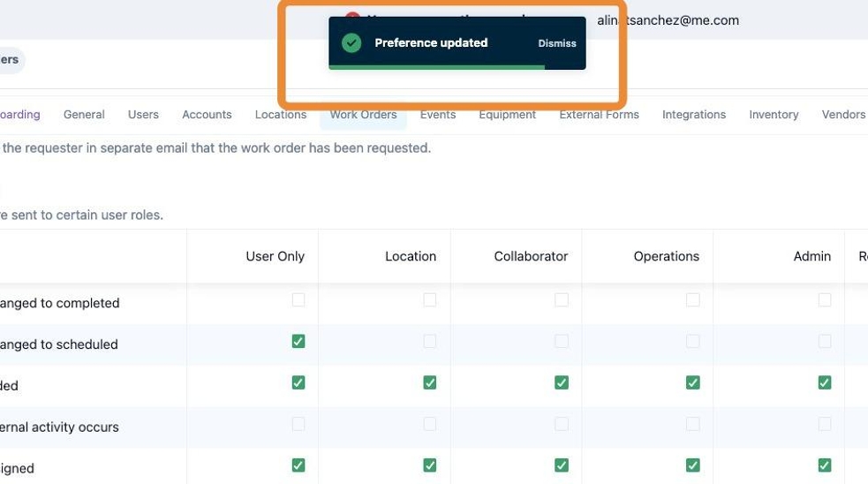This screenshot has width=868, height=484.
Task: Enable Collaborator for changed to completed
Action: [562, 299]
